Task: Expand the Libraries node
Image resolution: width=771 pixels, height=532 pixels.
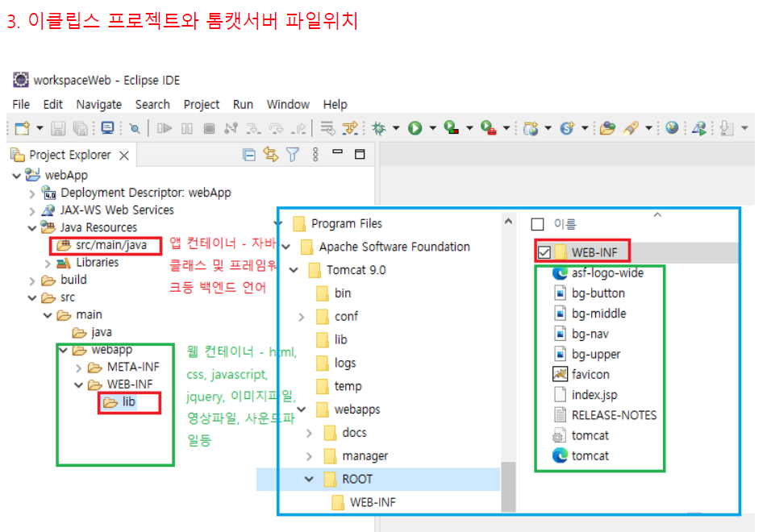Action: tap(48, 264)
